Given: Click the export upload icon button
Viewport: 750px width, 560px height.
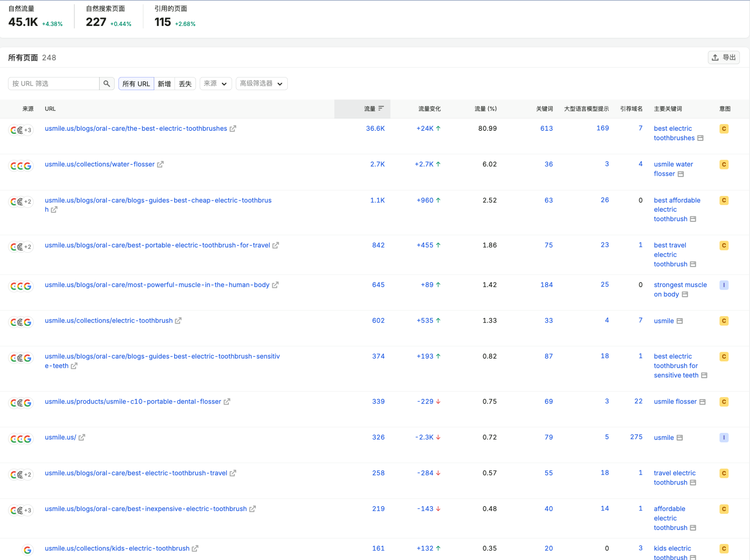Looking at the screenshot, I should (x=723, y=58).
